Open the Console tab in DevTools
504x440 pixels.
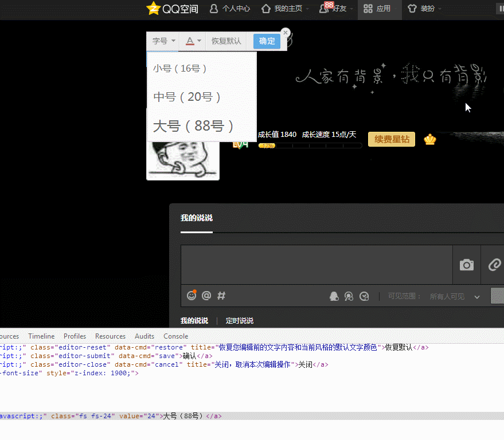click(175, 336)
